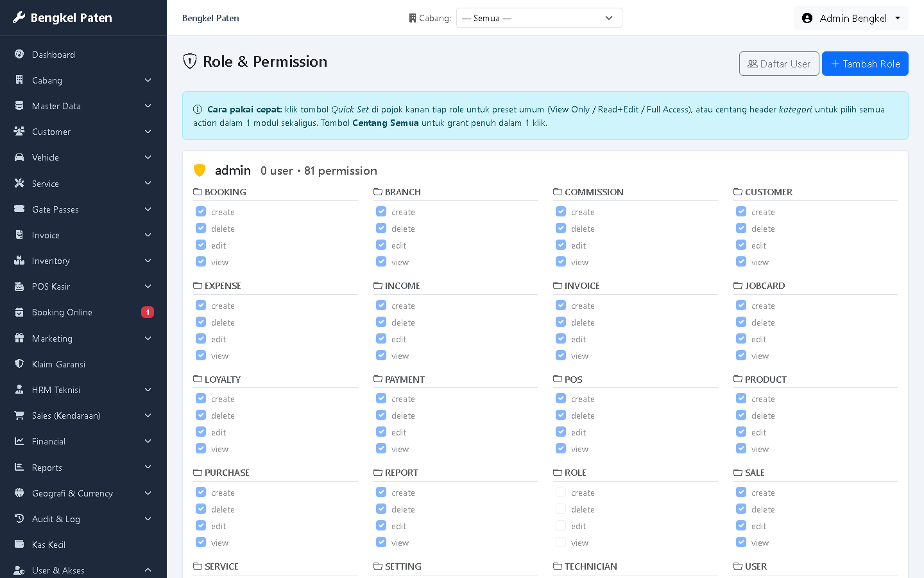Click the red badge on Booking Online

pyautogui.click(x=148, y=312)
